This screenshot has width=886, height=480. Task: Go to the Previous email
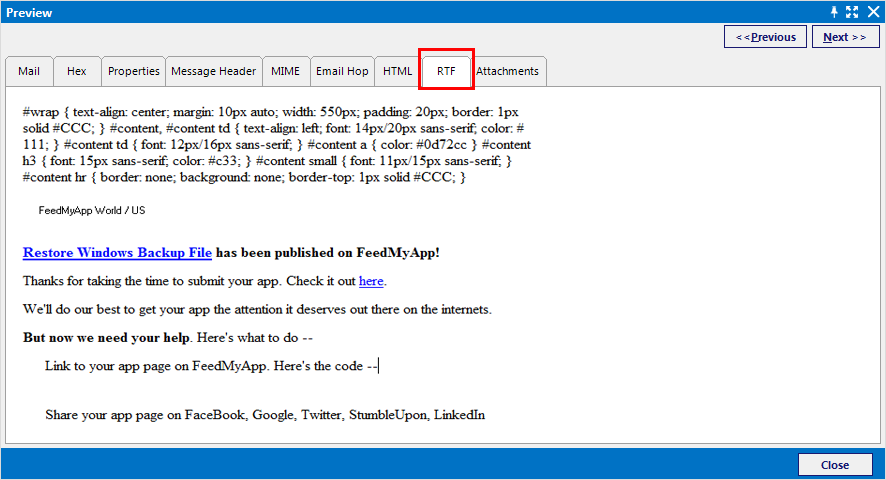(765, 37)
